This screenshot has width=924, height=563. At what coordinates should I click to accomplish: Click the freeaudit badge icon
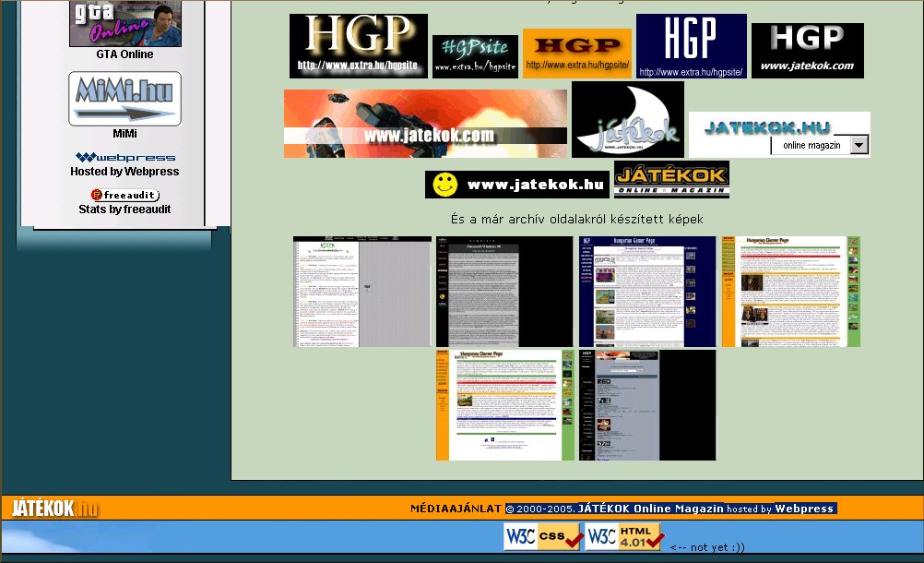tap(124, 195)
